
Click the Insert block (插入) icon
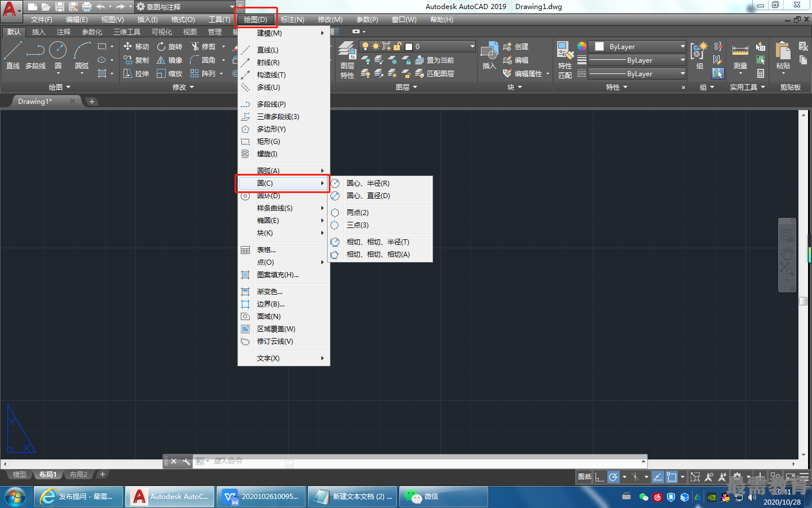[489, 55]
